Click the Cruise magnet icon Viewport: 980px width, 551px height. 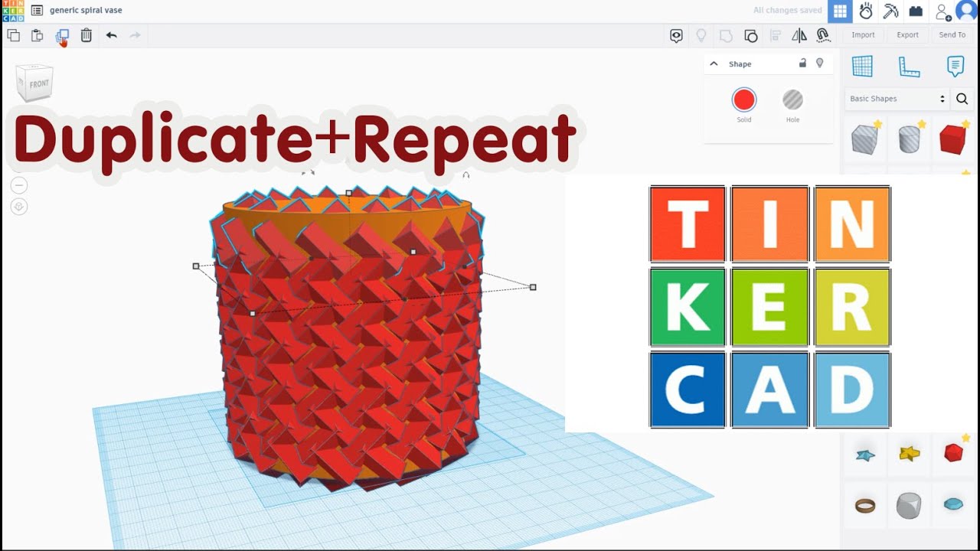824,35
